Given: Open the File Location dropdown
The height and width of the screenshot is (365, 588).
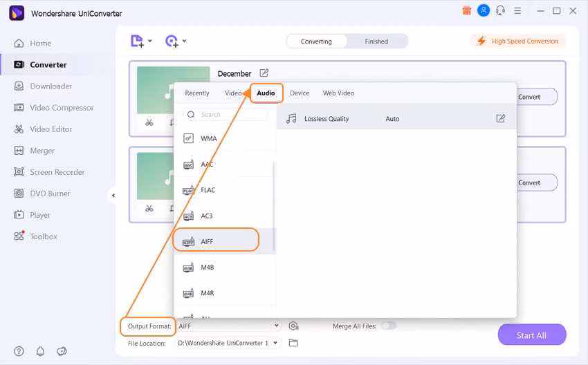Looking at the screenshot, I should coord(228,343).
